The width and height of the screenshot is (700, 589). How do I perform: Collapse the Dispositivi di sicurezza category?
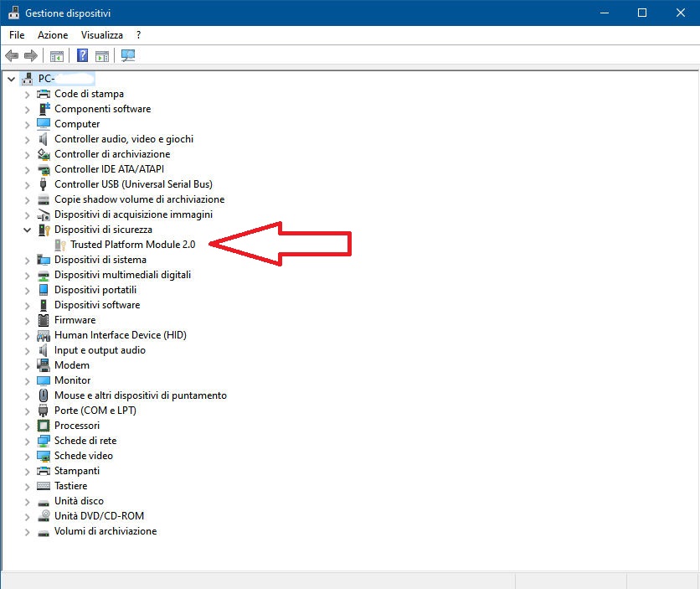[28, 230]
